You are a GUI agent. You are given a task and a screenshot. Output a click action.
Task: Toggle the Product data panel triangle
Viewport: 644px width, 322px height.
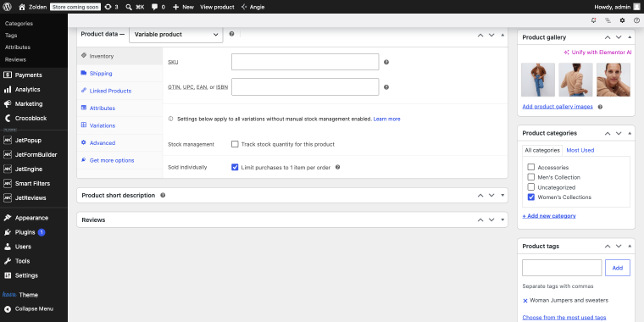(502, 35)
